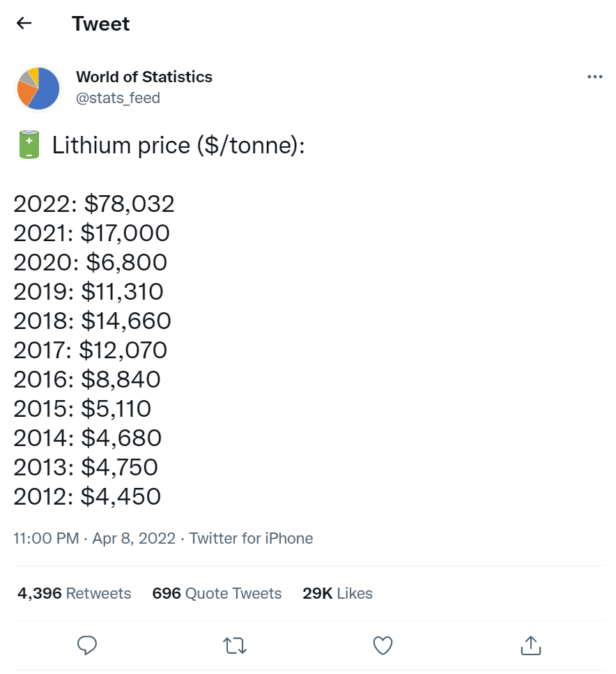Click the @stats_feed handle
This screenshot has width=616, height=674.
tap(118, 98)
